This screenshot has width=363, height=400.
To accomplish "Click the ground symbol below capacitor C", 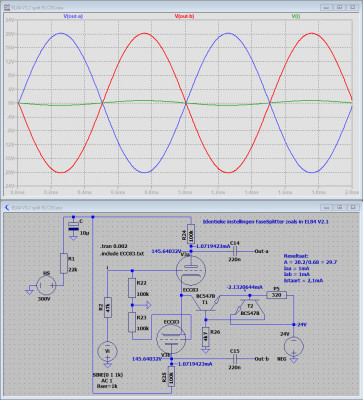I will (x=74, y=238).
